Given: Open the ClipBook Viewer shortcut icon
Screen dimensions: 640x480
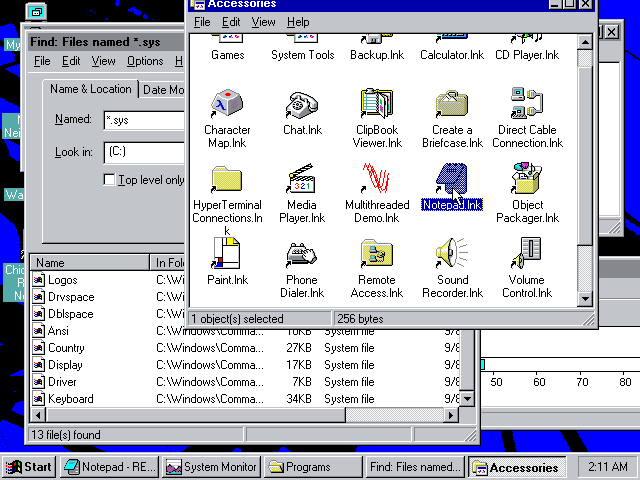Looking at the screenshot, I should (x=377, y=103).
